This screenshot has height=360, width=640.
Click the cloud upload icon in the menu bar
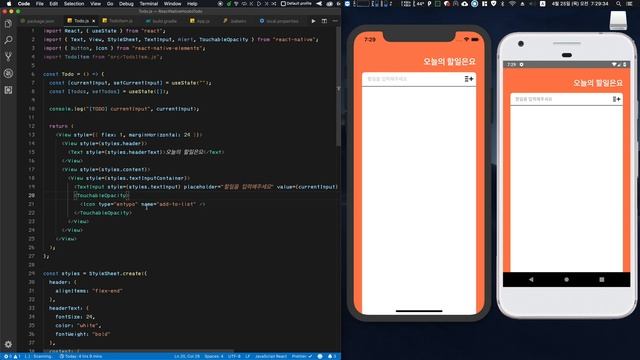tap(464, 4)
